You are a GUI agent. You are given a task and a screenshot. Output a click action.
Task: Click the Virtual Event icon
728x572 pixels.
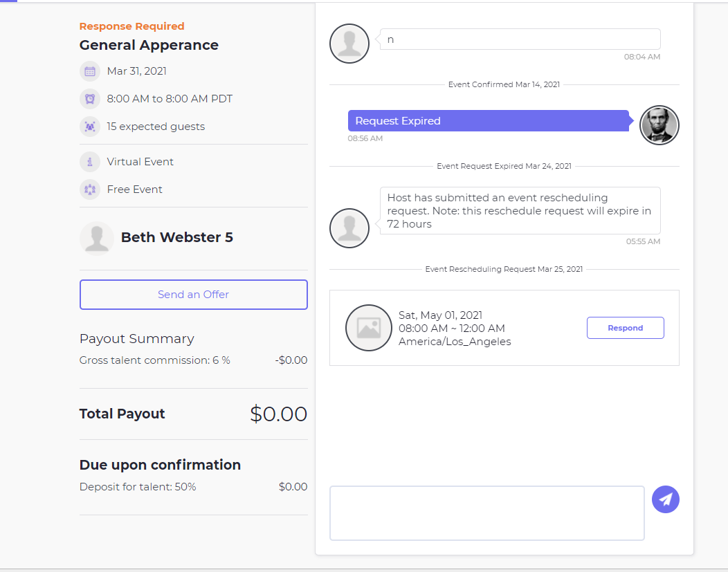click(x=90, y=162)
